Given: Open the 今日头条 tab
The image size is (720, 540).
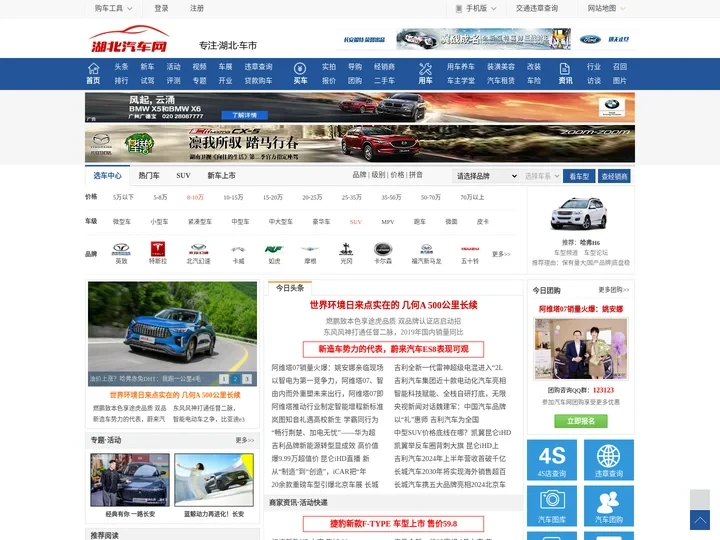Looking at the screenshot, I should [x=290, y=288].
